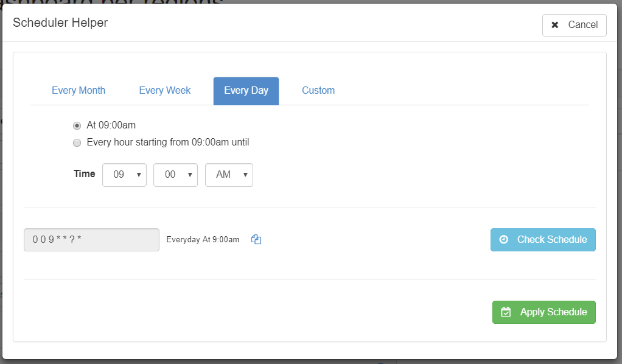Switch to the Every Month tab
The image size is (622, 364).
click(79, 91)
